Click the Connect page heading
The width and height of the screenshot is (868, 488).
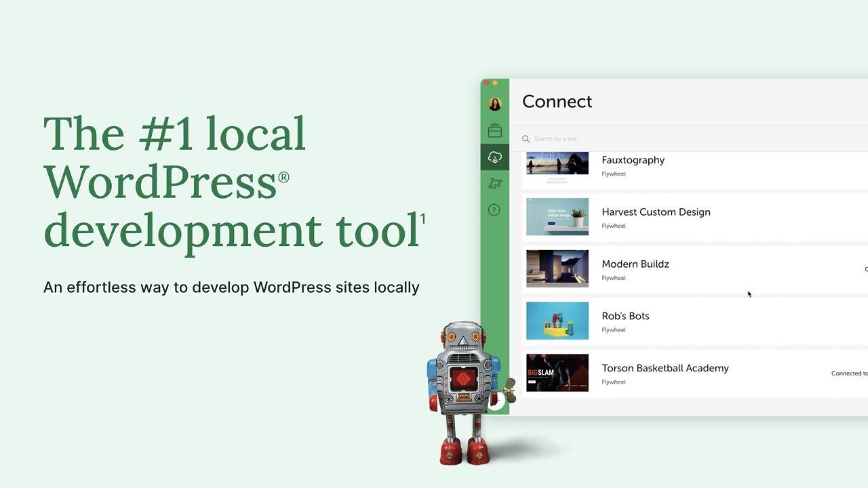557,102
